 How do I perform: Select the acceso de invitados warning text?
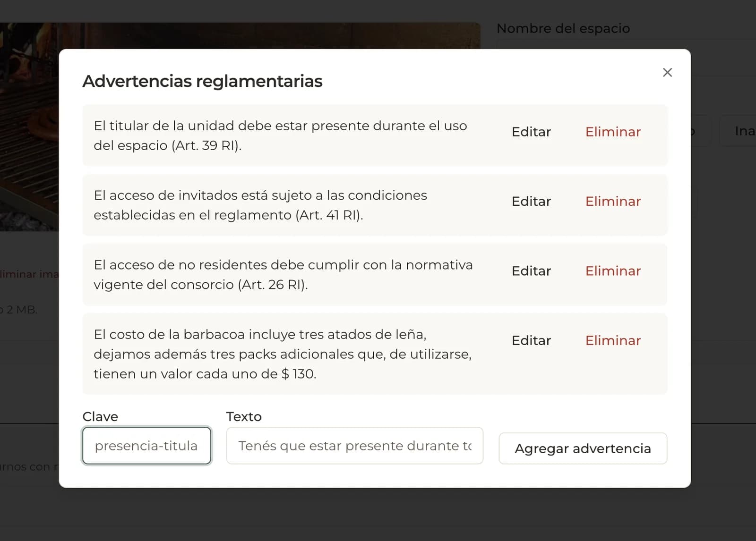click(x=260, y=205)
